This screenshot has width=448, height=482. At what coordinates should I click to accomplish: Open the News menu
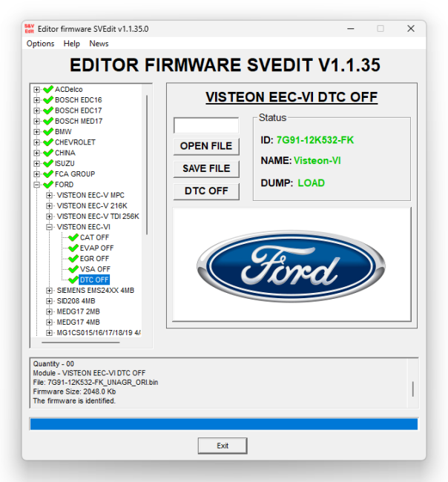point(99,44)
